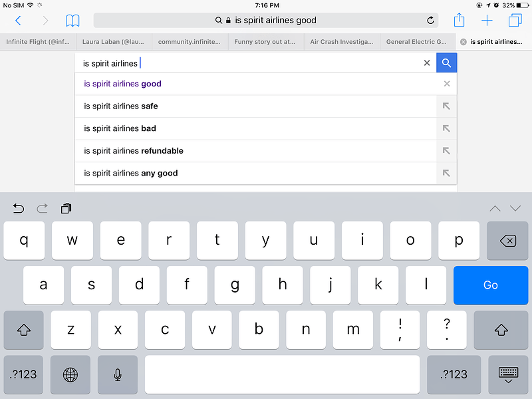The image size is (532, 399).
Task: Select suggestion 'is spirit airlines refundable'
Action: click(133, 151)
